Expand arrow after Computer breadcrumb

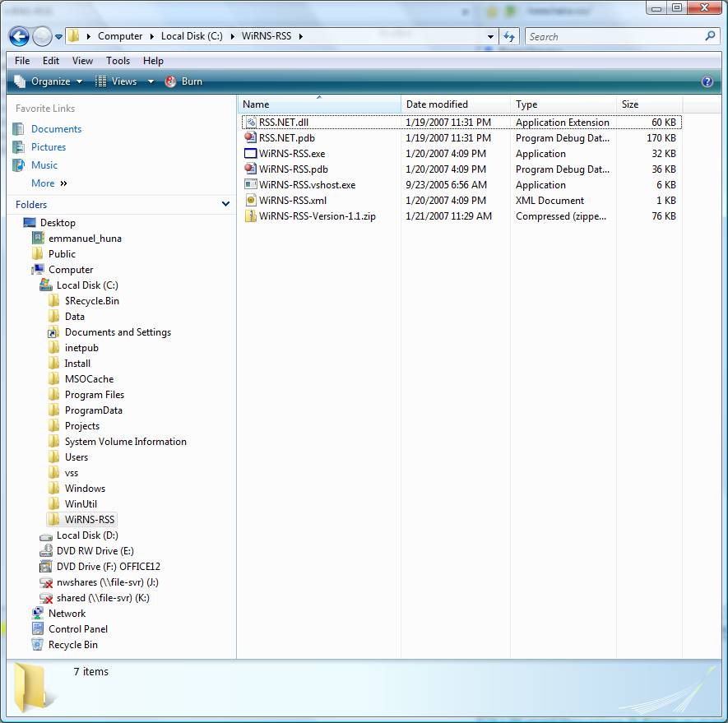point(151,36)
